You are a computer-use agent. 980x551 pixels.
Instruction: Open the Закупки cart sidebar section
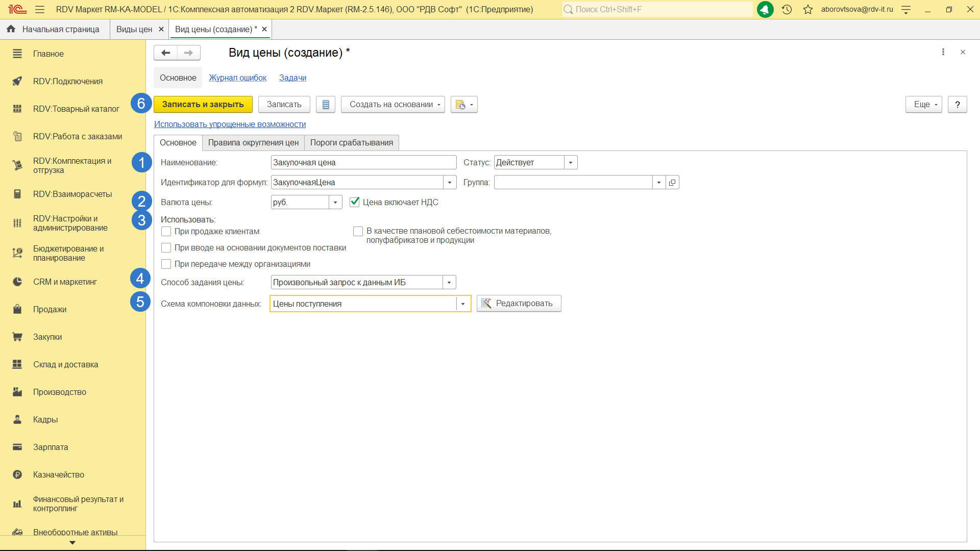point(47,337)
